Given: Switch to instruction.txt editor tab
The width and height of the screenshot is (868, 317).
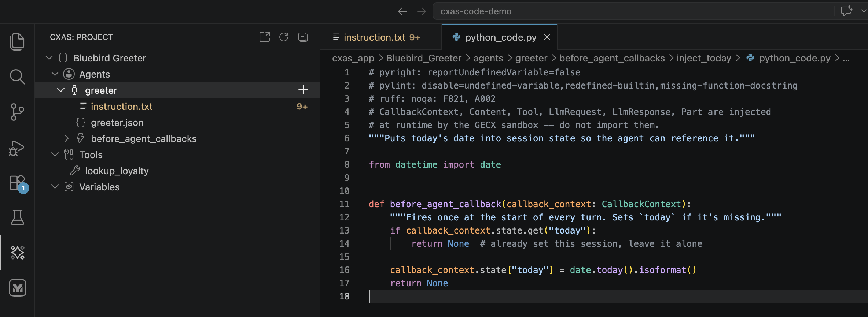Looking at the screenshot, I should coord(381,37).
